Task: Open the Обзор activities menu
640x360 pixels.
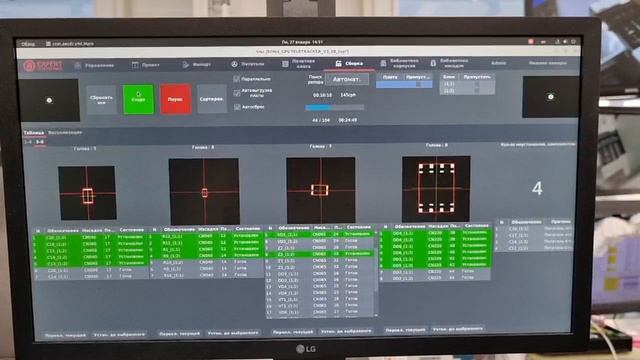Action: [28, 44]
